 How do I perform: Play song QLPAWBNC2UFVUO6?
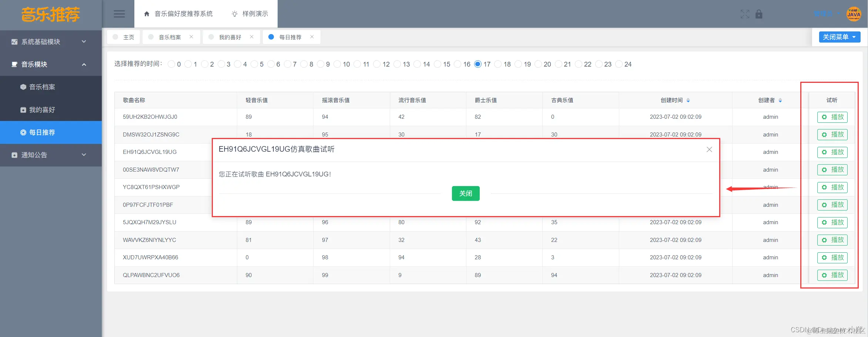point(832,275)
